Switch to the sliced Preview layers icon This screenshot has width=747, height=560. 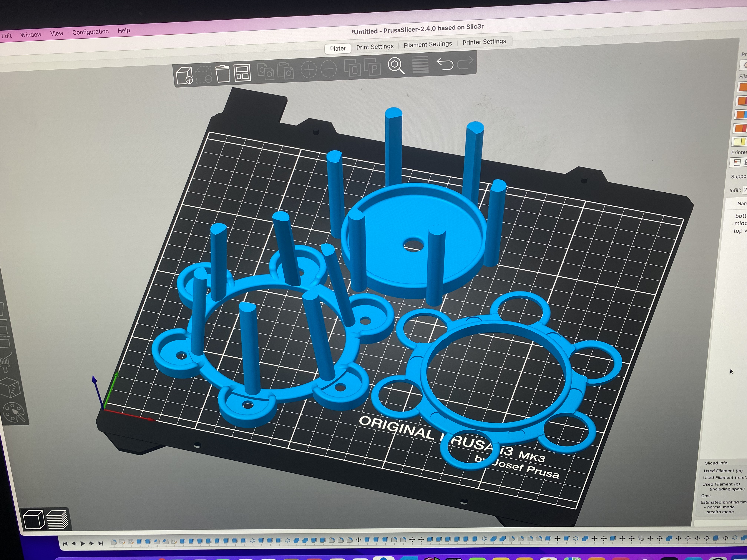click(x=57, y=519)
